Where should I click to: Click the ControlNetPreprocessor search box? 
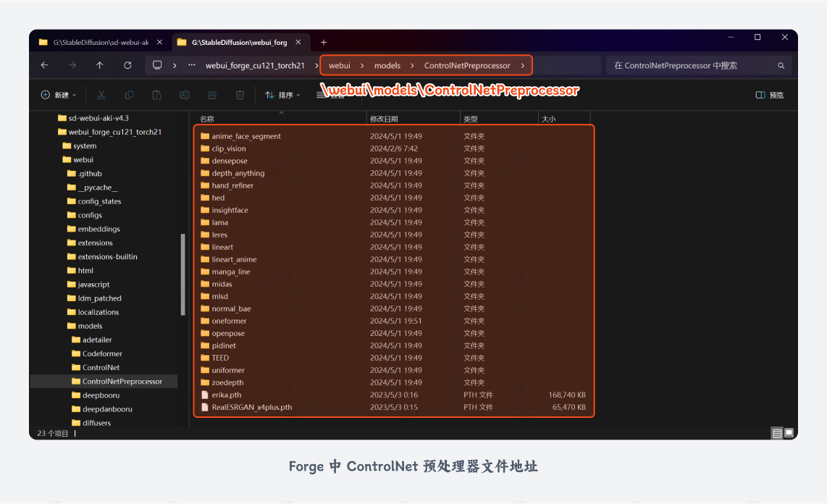pyautogui.click(x=695, y=65)
